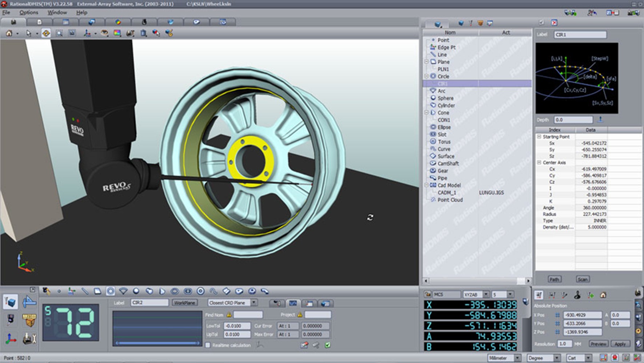The width and height of the screenshot is (644, 363).
Task: Click the joystick icon in position panel
Action: tap(577, 295)
